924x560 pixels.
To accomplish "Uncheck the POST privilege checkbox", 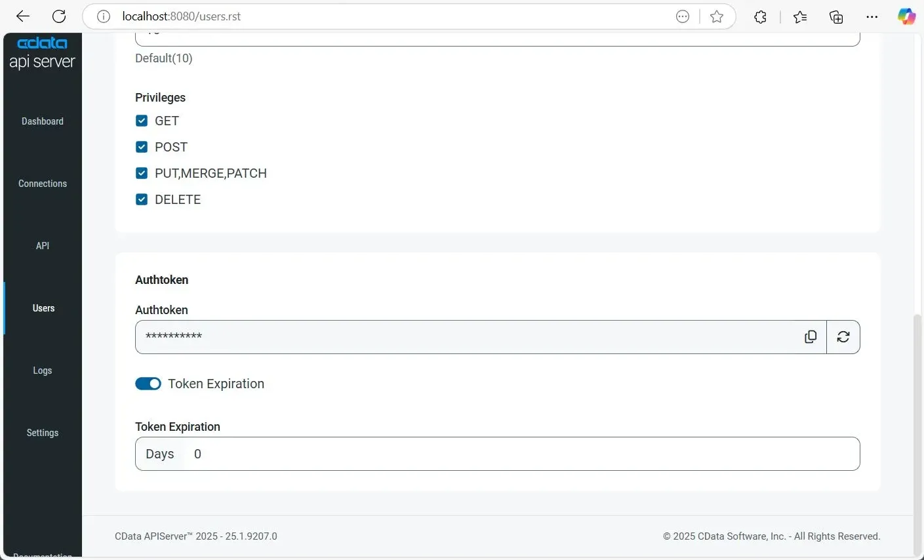I will coord(142,147).
